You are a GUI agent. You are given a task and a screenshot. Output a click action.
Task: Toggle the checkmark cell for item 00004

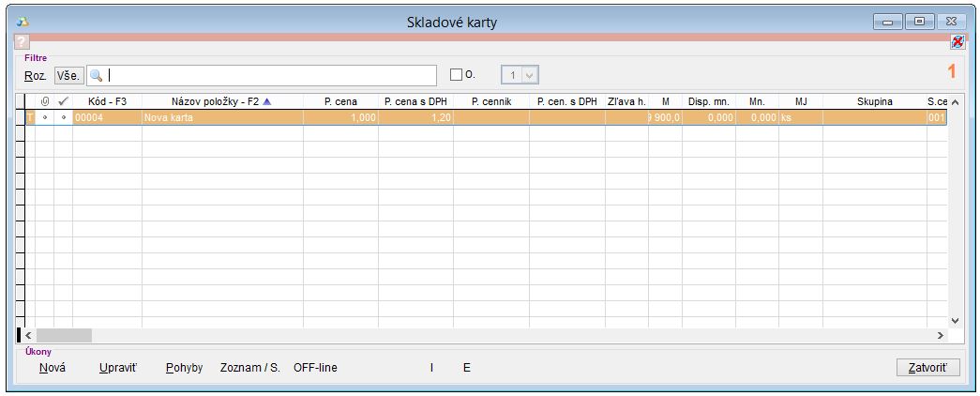click(63, 118)
